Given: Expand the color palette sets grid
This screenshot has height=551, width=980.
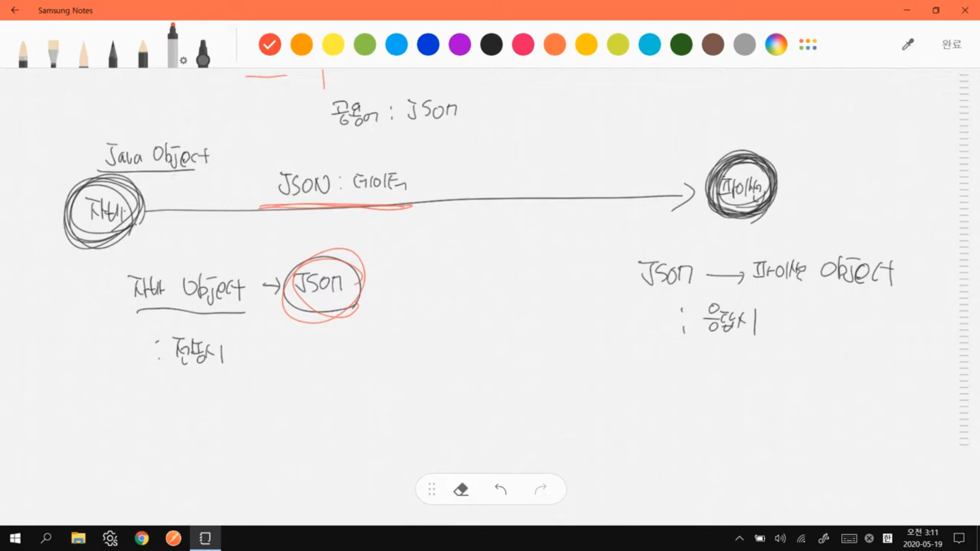Looking at the screenshot, I should coord(807,45).
